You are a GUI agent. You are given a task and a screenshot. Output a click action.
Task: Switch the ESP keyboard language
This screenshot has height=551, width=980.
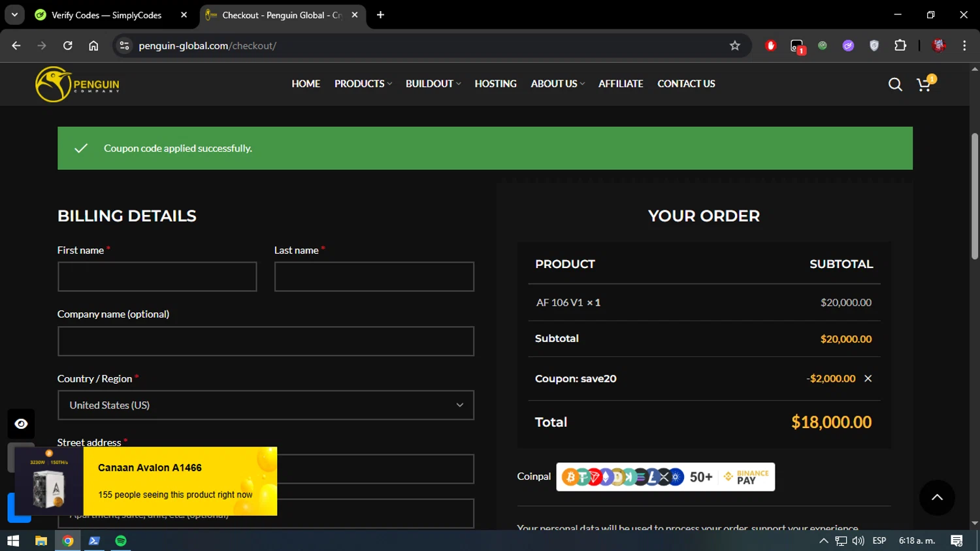coord(879,541)
